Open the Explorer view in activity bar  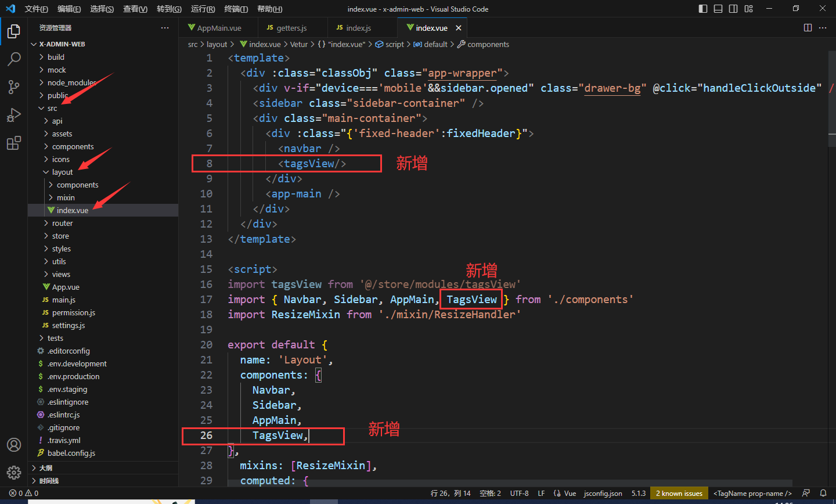[x=14, y=31]
